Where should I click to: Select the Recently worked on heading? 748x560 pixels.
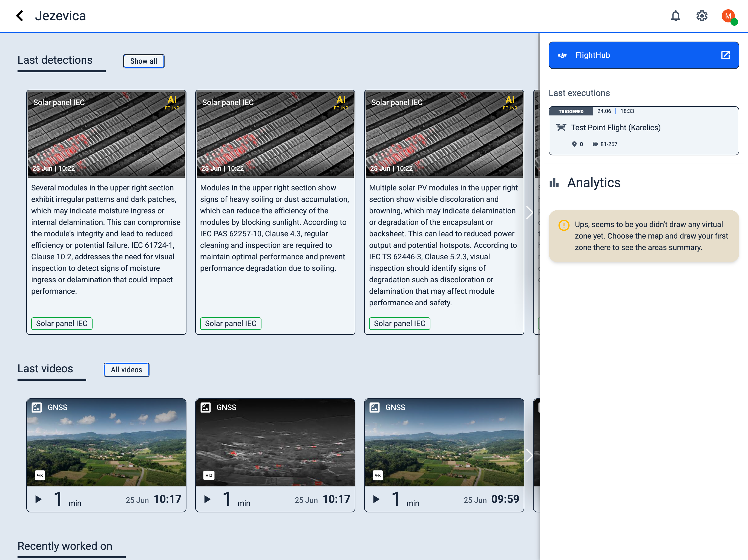(x=65, y=546)
